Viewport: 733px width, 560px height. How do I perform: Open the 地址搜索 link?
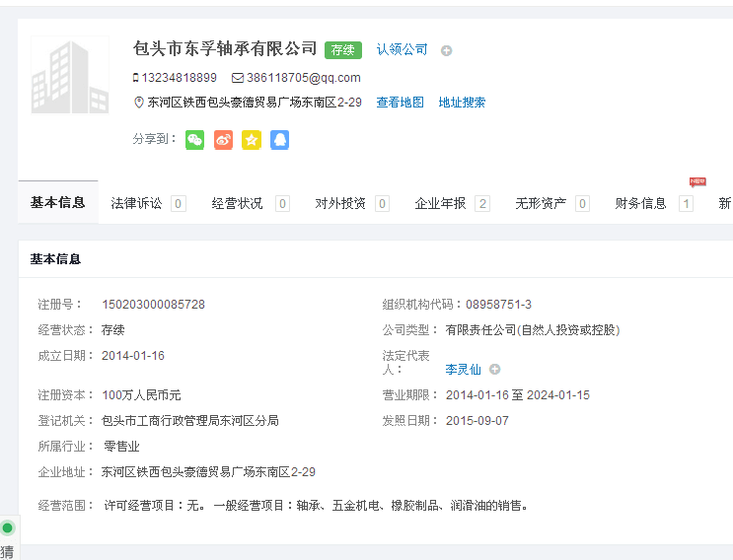point(462,103)
